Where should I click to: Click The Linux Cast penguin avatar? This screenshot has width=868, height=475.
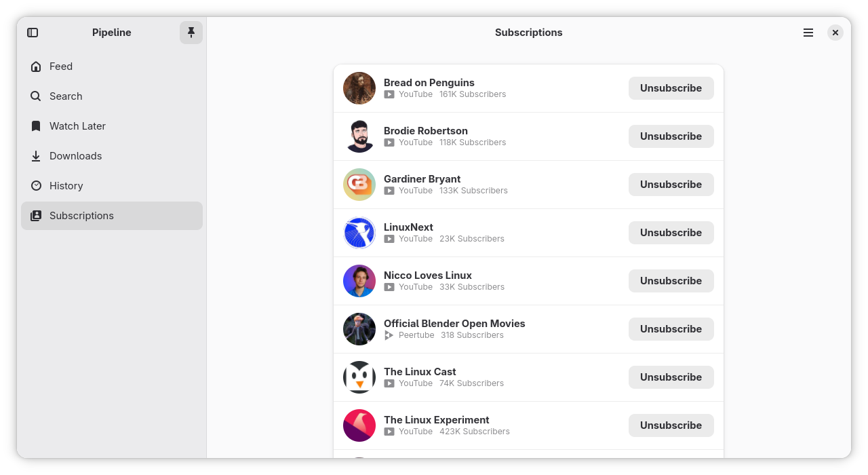click(359, 377)
